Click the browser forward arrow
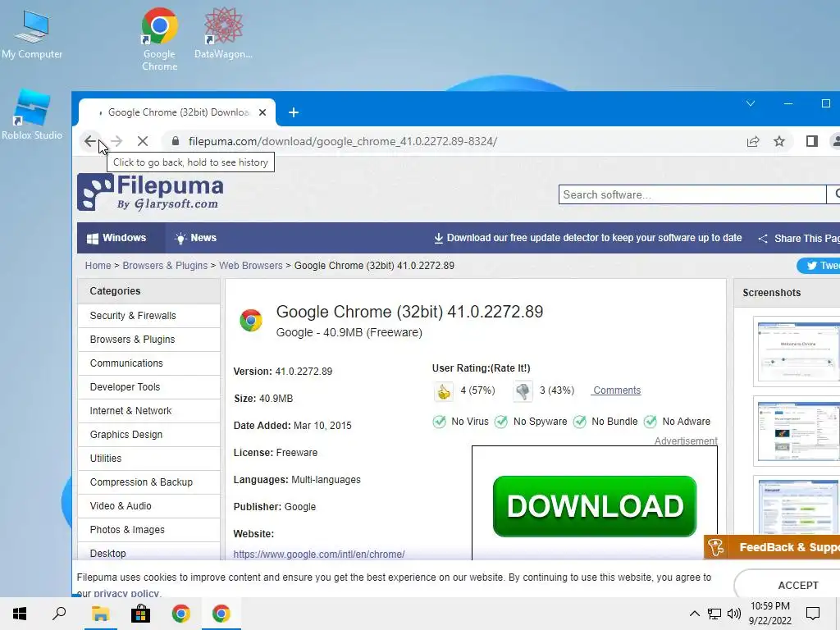The height and width of the screenshot is (630, 840). click(116, 141)
